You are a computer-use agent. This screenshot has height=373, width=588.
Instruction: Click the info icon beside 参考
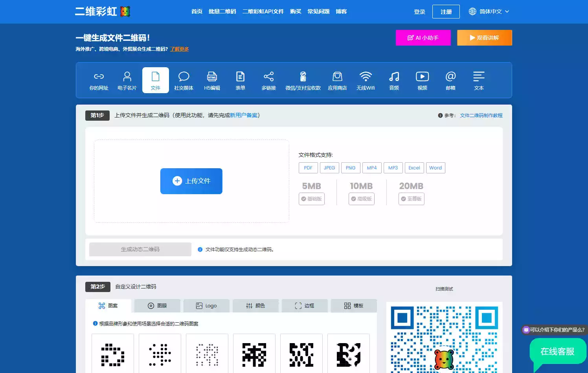[440, 116]
